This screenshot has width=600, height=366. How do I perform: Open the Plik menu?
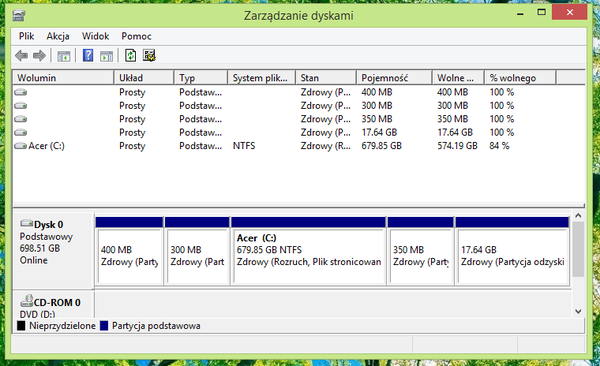coord(26,36)
